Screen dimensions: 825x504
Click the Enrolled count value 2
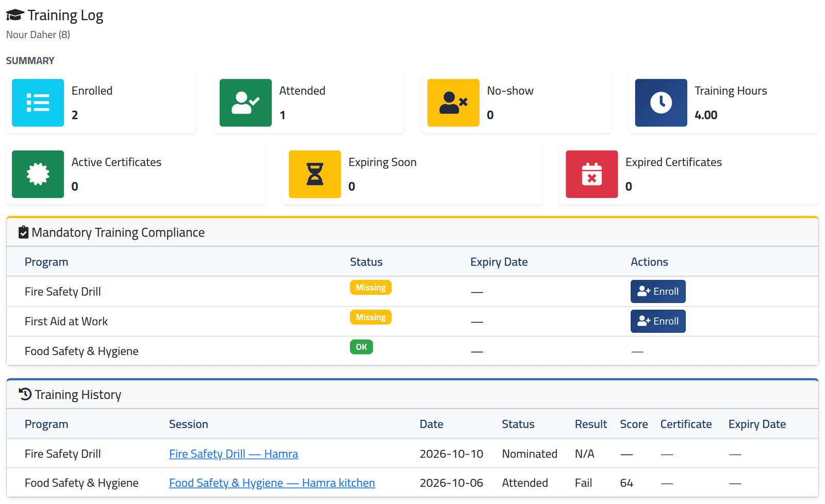(75, 115)
